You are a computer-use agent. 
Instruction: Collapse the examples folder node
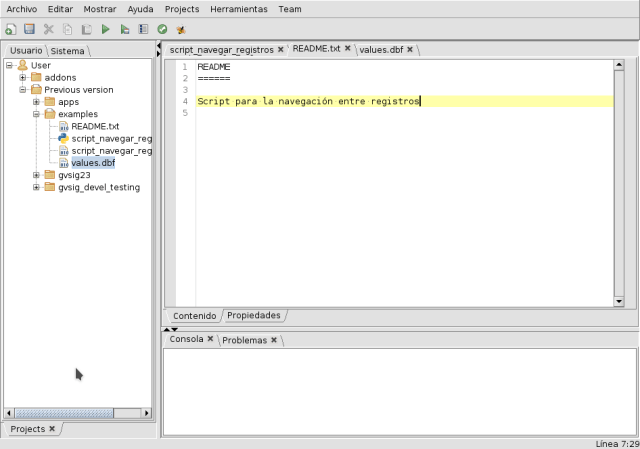click(37, 114)
